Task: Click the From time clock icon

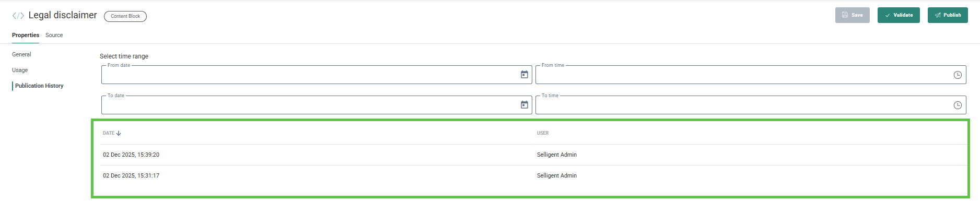Action: pyautogui.click(x=957, y=75)
